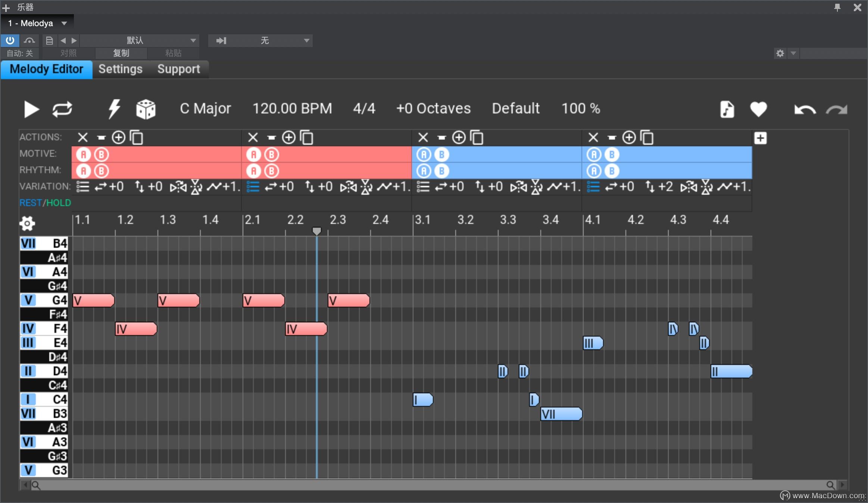
Task: Open the 1 - Melodya instrument dropdown
Action: point(37,23)
